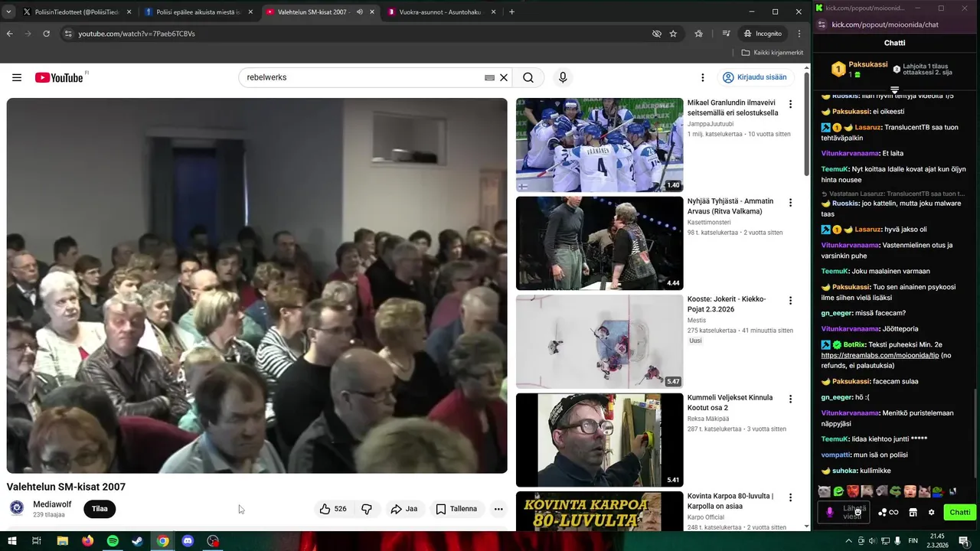Go to YouTube home via logo
This screenshot has height=551, width=980.
click(x=59, y=77)
